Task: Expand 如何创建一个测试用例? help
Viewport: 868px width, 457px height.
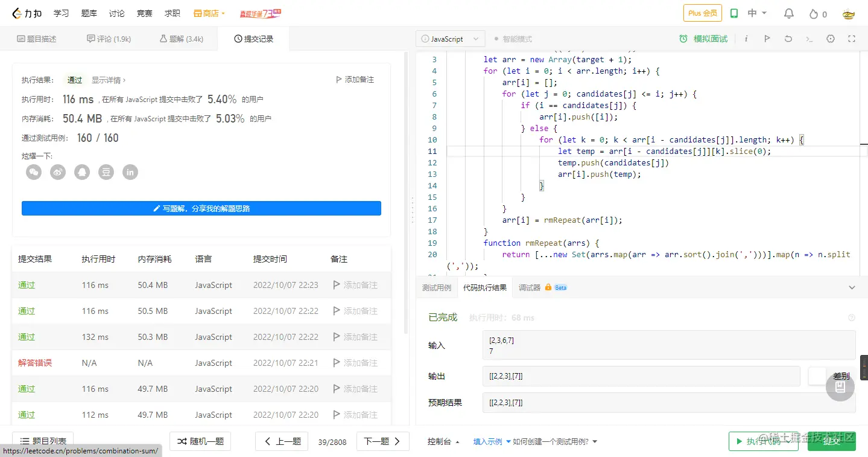Action: coord(555,441)
